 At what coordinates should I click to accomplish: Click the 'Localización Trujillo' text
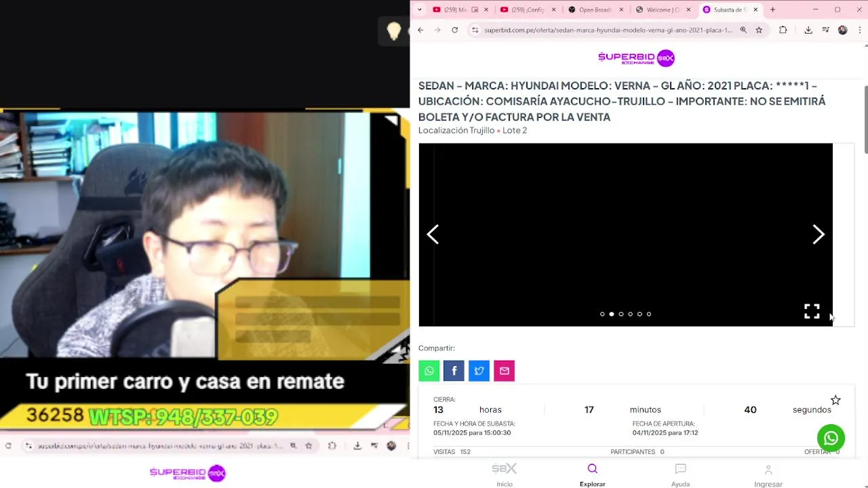tap(456, 130)
